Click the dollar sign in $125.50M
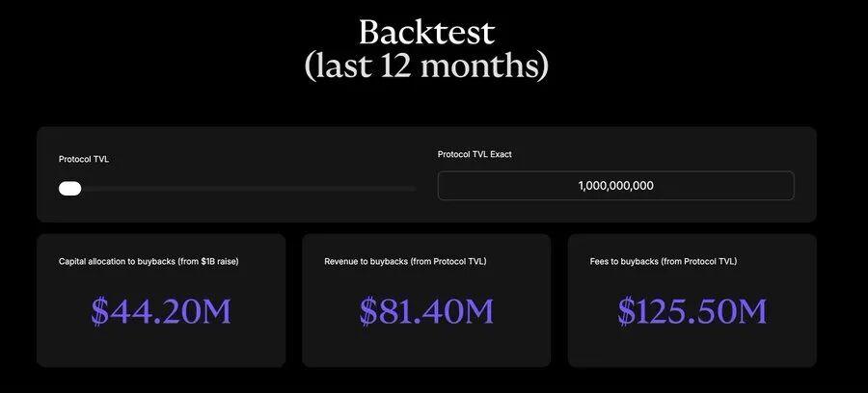The width and height of the screenshot is (868, 393). tap(628, 310)
